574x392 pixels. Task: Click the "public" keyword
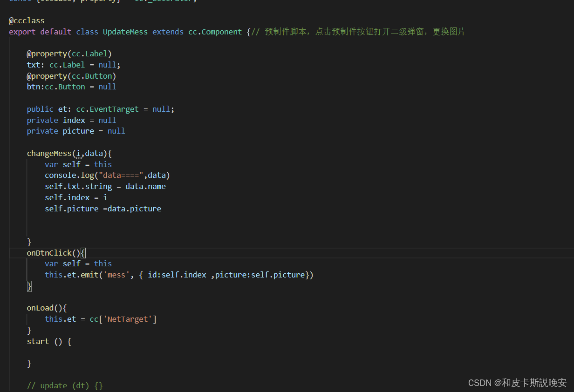pos(40,109)
